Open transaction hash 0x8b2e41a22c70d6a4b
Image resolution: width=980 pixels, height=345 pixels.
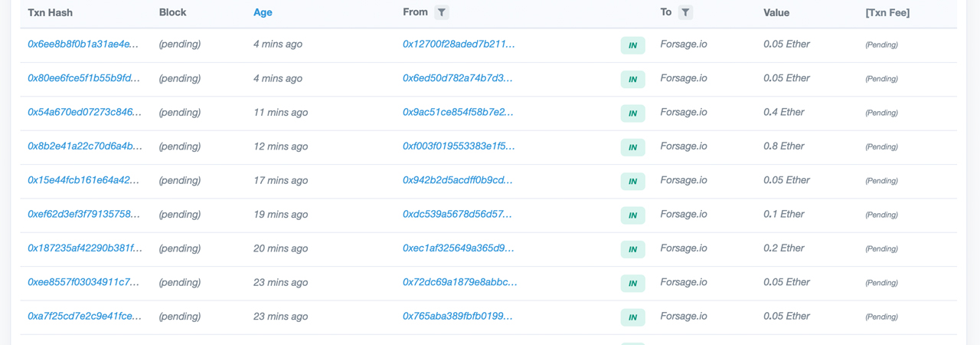[x=84, y=146]
